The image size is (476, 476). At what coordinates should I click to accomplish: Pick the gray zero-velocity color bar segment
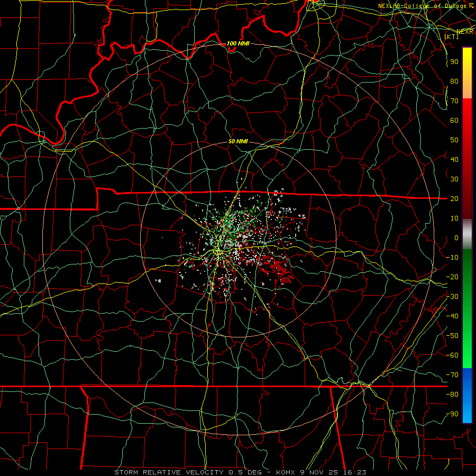point(467,234)
